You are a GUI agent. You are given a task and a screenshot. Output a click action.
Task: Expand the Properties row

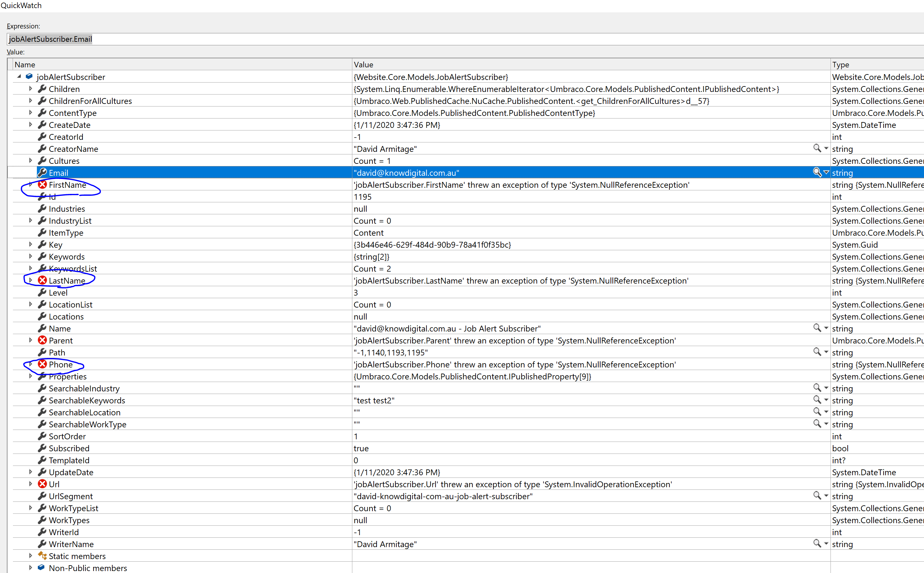pos(31,376)
